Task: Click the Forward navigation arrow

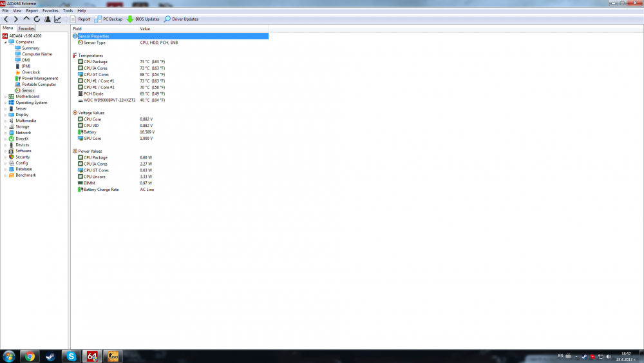Action: tap(16, 19)
